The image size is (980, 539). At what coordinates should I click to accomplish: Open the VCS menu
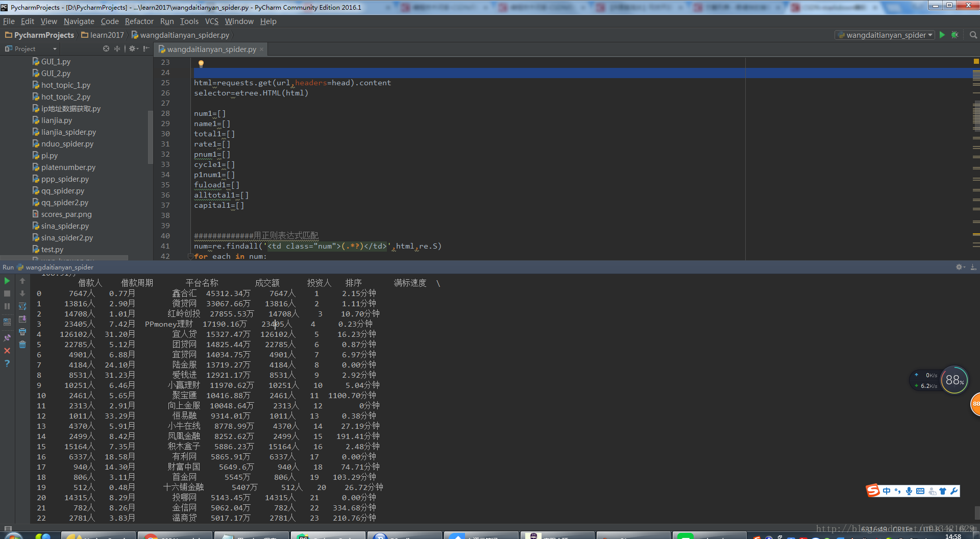(212, 21)
